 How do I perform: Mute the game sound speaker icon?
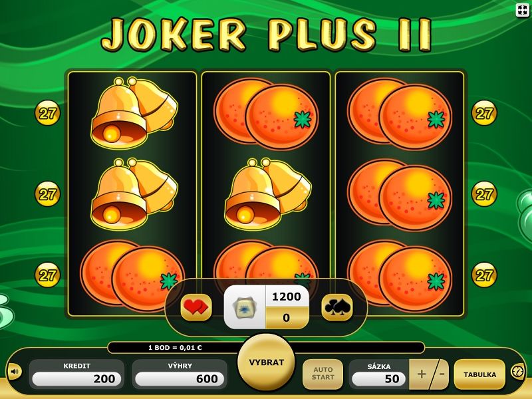point(15,372)
